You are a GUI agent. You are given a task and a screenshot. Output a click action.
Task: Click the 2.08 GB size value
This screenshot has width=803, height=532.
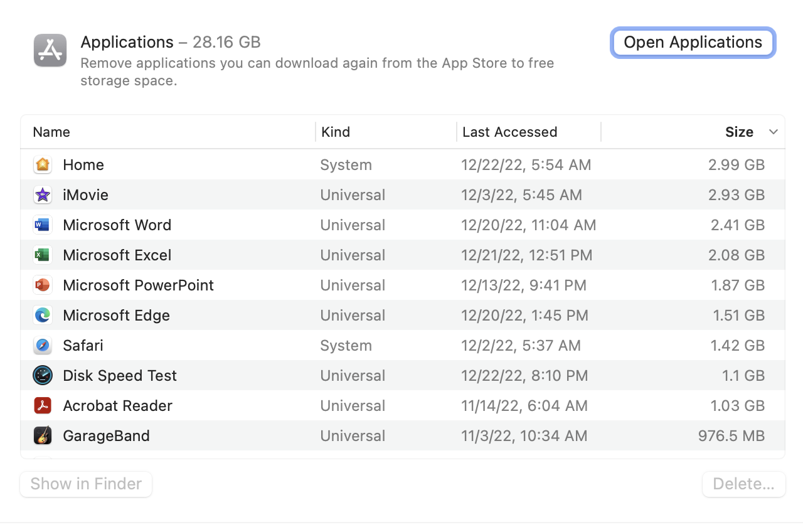click(x=737, y=255)
